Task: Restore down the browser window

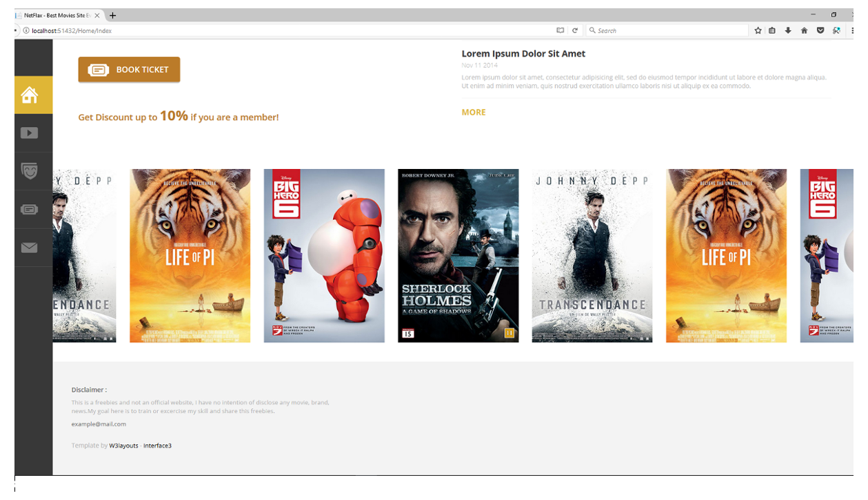Action: (x=834, y=14)
